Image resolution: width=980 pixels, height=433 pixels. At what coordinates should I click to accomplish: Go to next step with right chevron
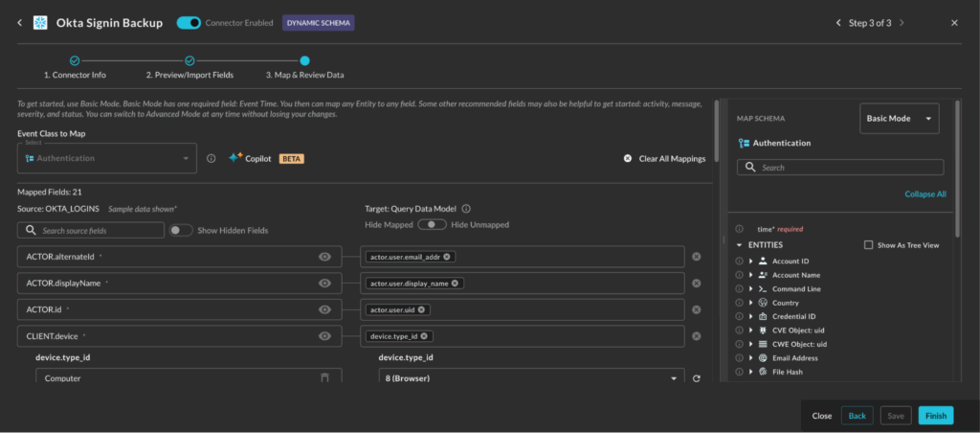[x=901, y=23]
